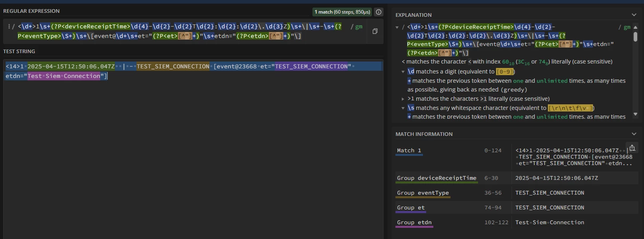Collapse the \d digit explanation node

pos(403,72)
